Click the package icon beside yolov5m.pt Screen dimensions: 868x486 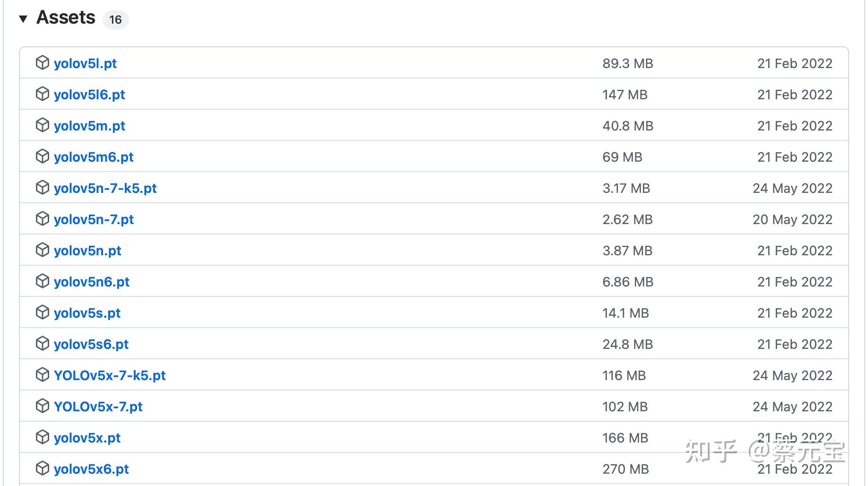43,125
